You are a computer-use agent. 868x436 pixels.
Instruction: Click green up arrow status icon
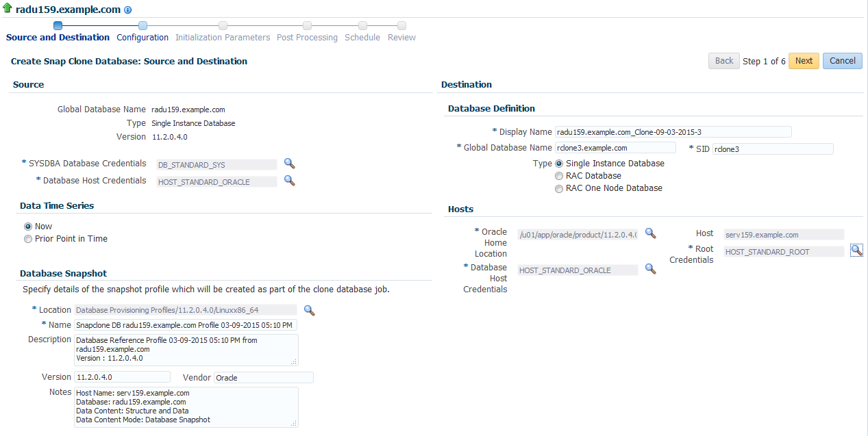tap(8, 9)
